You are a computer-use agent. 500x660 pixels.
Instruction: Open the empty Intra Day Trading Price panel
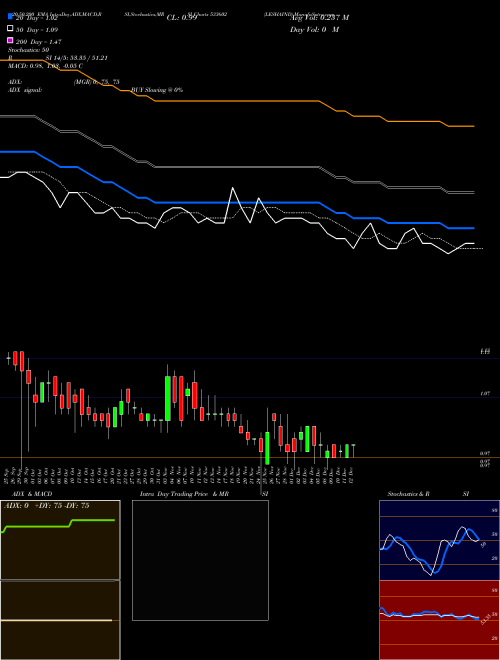point(200,560)
